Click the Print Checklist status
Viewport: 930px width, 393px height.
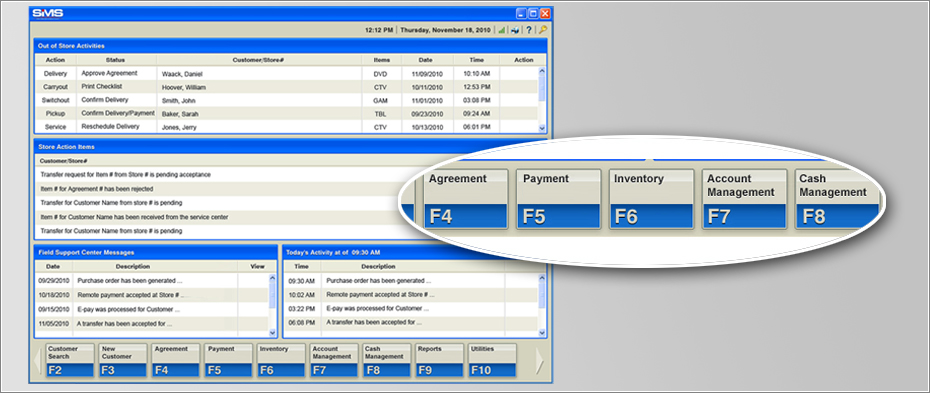(103, 86)
